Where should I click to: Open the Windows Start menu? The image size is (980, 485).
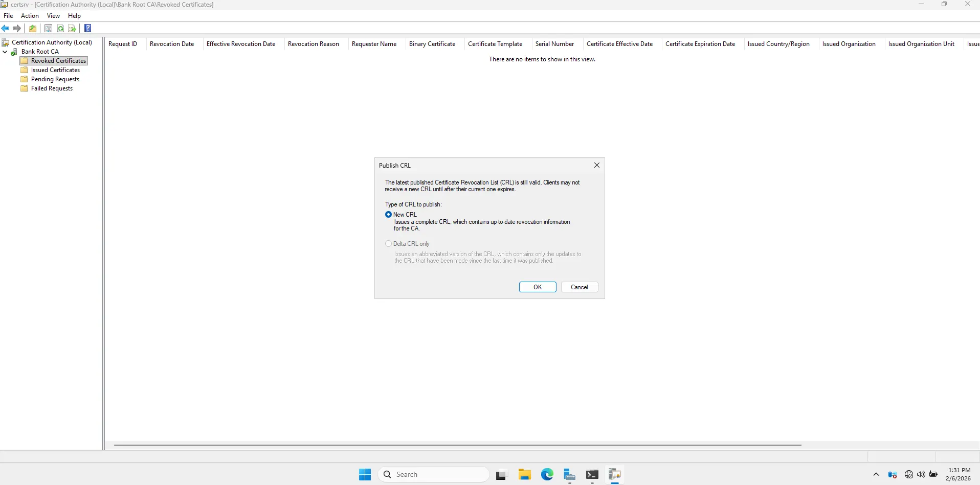(x=365, y=475)
